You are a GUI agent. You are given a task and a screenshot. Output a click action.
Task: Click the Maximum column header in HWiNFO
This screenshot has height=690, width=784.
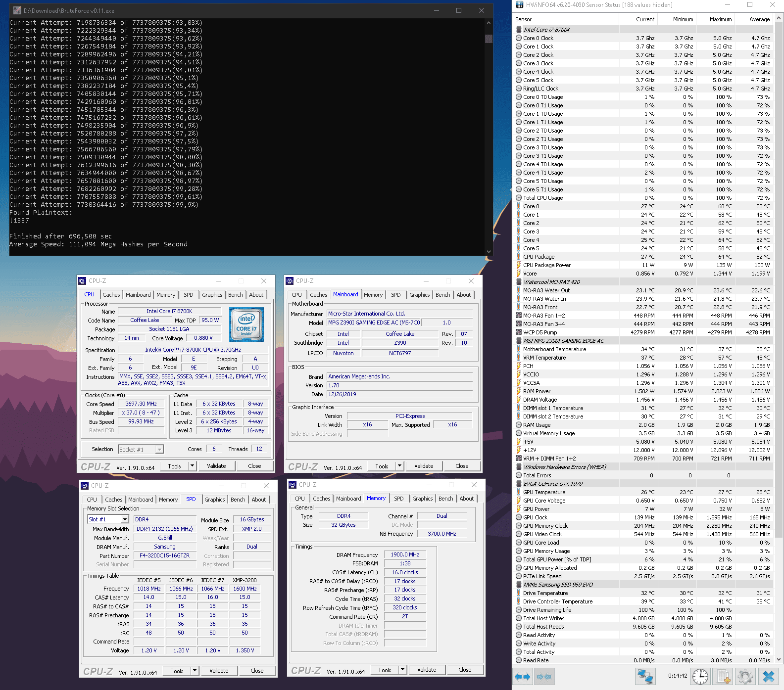[x=715, y=19]
